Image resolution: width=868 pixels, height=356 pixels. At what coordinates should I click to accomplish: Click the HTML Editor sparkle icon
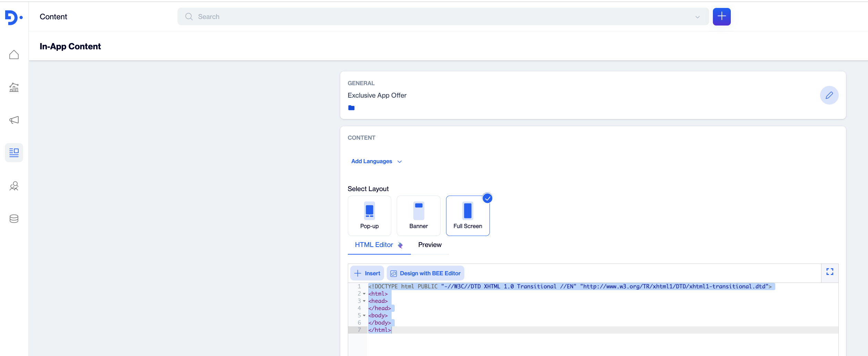400,245
